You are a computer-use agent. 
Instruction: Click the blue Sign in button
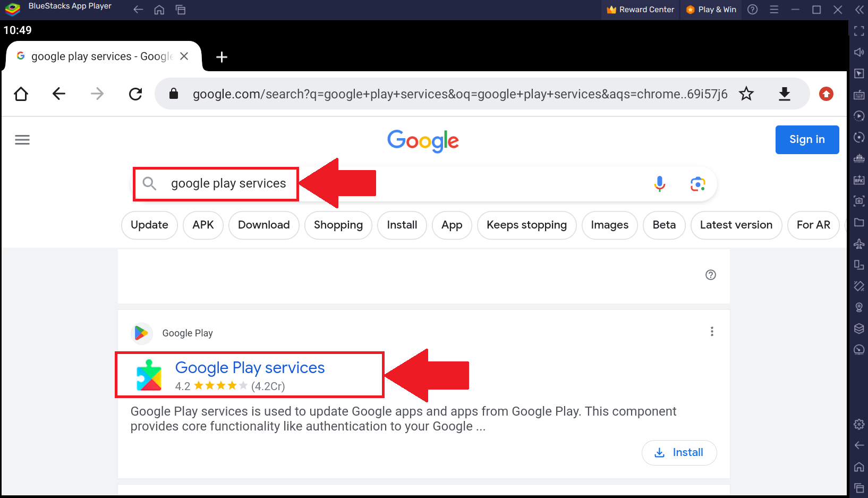tap(807, 140)
